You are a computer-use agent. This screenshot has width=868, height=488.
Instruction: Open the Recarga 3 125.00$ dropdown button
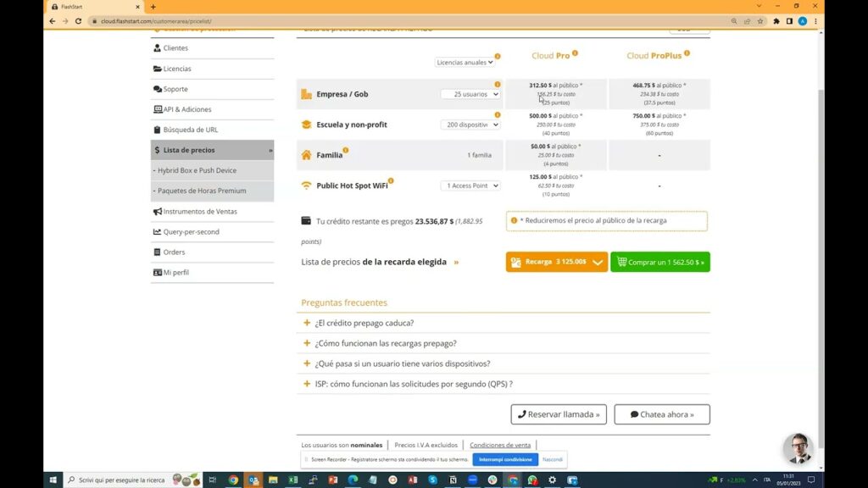point(556,262)
